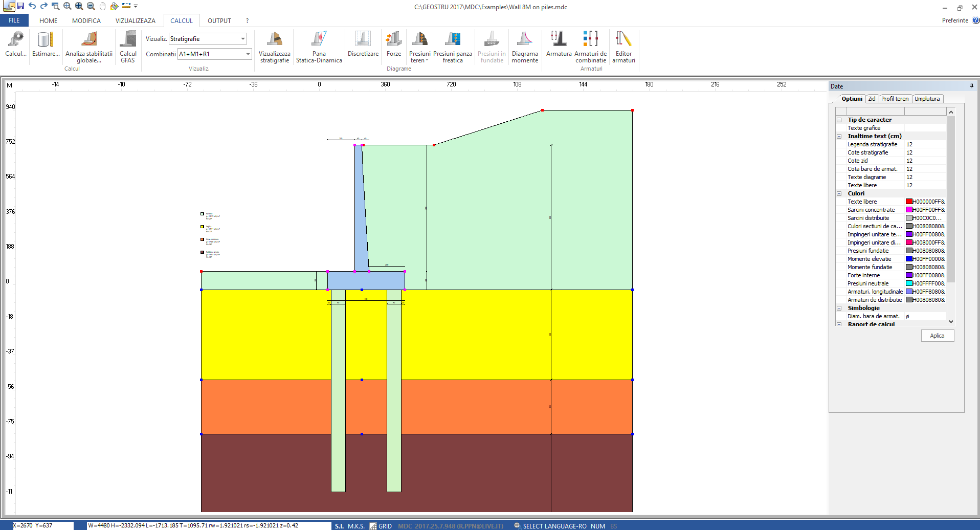This screenshot has height=530, width=980.
Task: Edit Legenda stratigrafie text height value
Action: point(925,144)
